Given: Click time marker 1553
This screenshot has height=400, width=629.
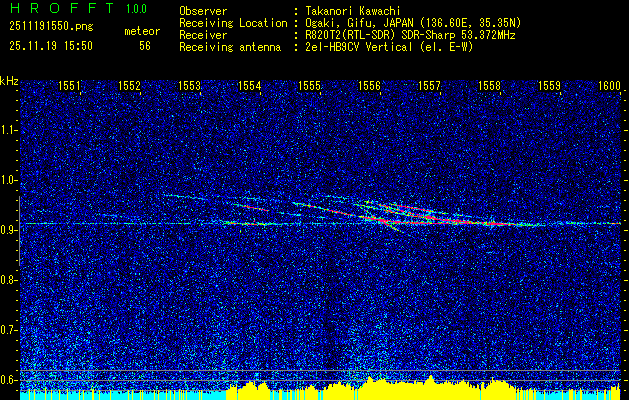Looking at the screenshot, I should pos(189,85).
